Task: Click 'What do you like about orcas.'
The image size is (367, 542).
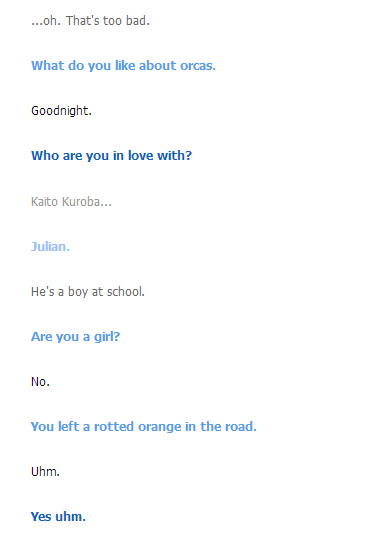Action: (x=123, y=66)
